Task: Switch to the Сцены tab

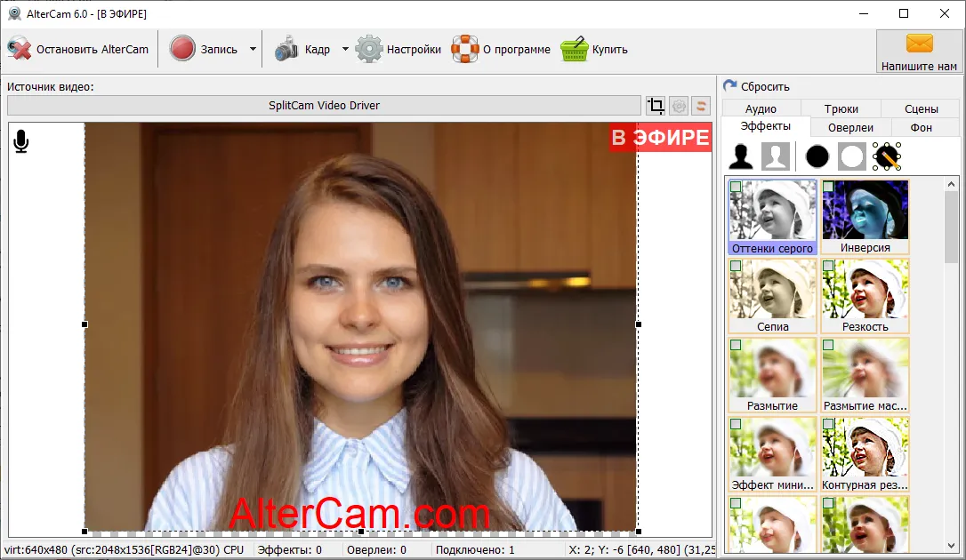Action: coord(921,109)
